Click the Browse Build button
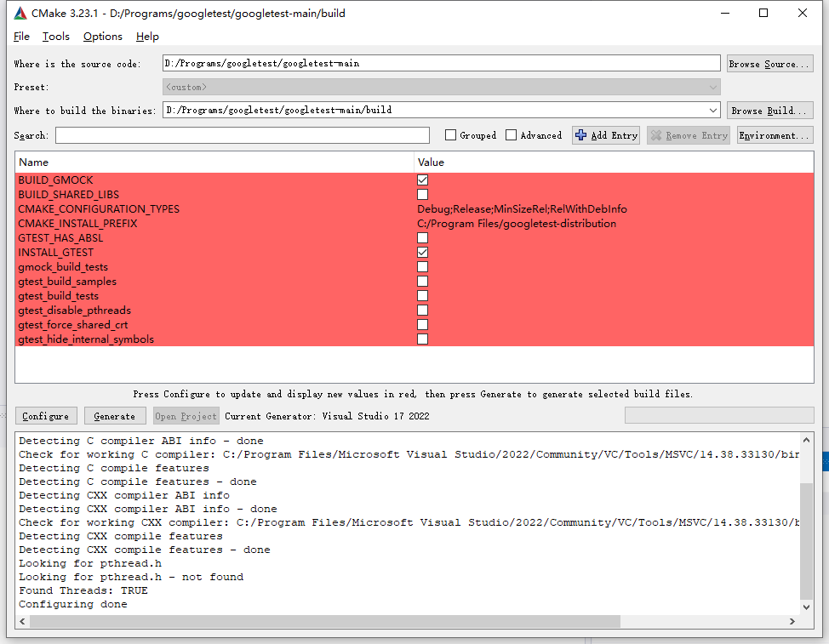This screenshot has width=829, height=644. click(x=769, y=111)
